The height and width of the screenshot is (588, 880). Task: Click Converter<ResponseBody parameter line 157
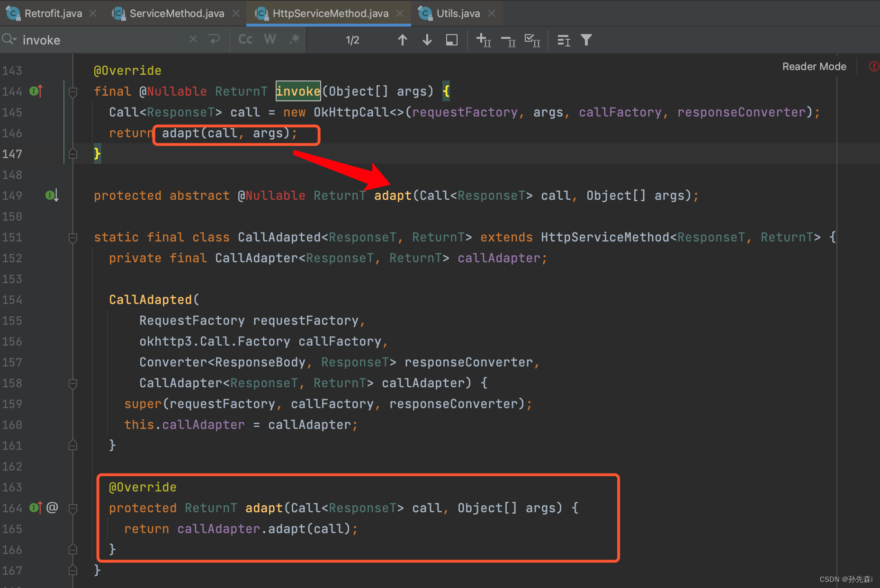(x=222, y=362)
